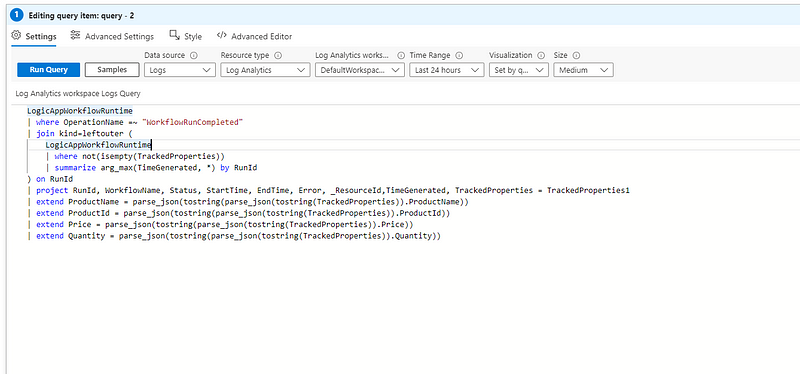
Task: Click the Style paint icon
Action: point(174,35)
